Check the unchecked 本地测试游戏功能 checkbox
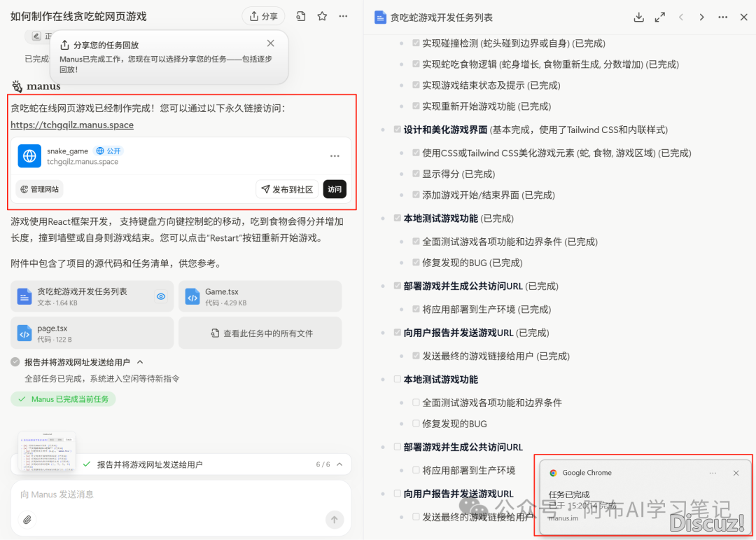This screenshot has width=756, height=540. [398, 380]
